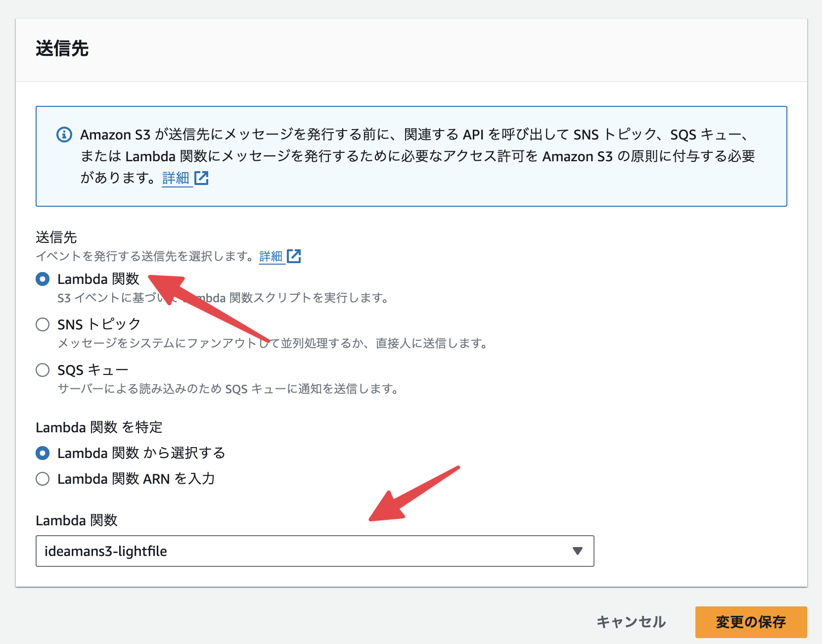Switch to Lambda 関数 ARN を入力 option

(43, 479)
